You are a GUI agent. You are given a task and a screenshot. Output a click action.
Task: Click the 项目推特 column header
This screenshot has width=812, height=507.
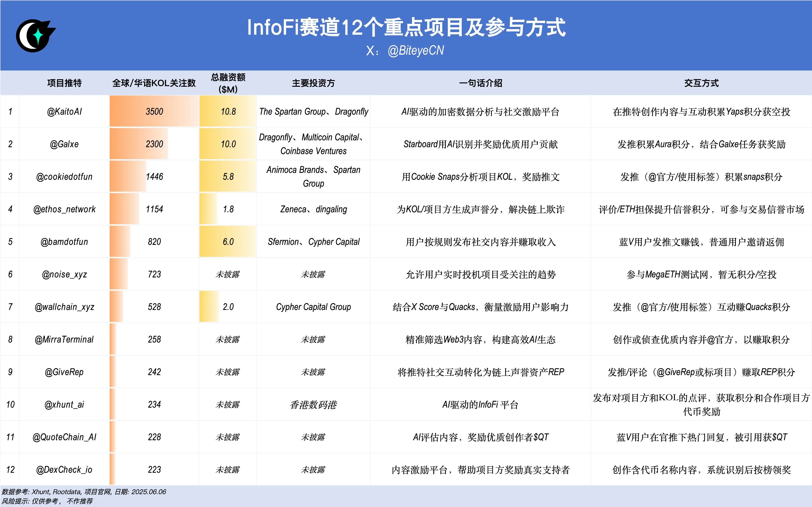[64, 83]
